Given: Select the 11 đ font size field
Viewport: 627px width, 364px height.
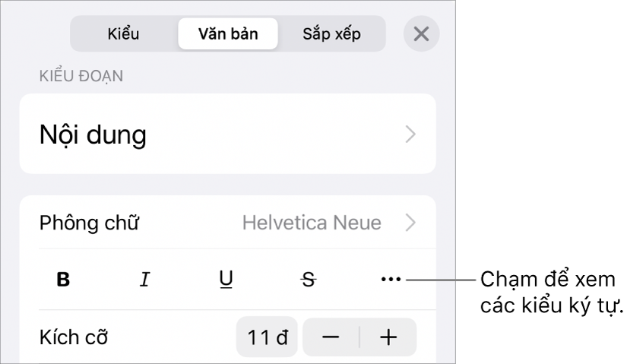Looking at the screenshot, I should (x=267, y=337).
